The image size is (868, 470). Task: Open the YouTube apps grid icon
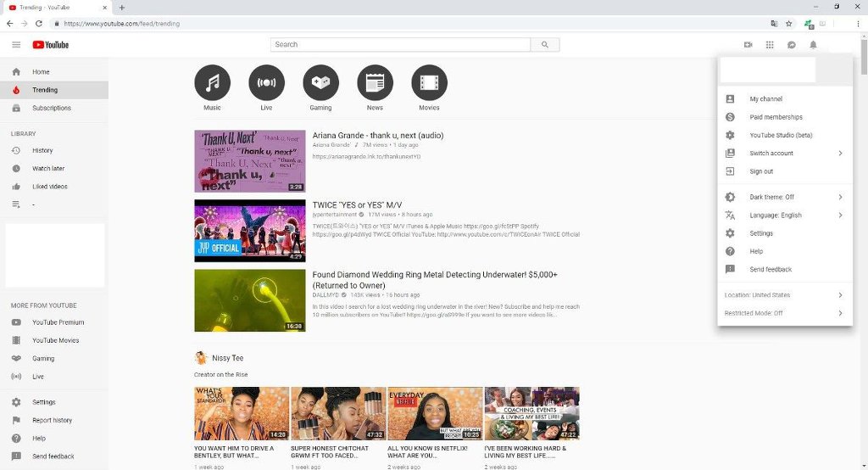click(770, 45)
